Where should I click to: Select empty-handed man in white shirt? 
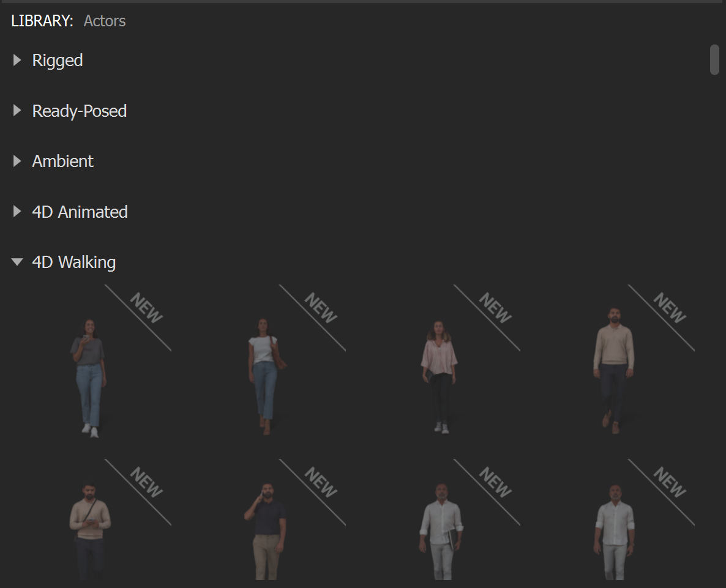point(615,532)
